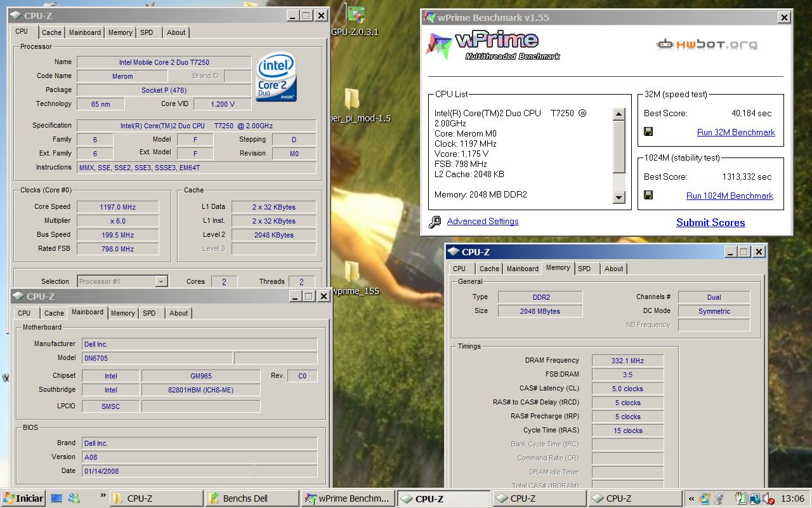Open the Messenger quick launch icon

[x=74, y=498]
